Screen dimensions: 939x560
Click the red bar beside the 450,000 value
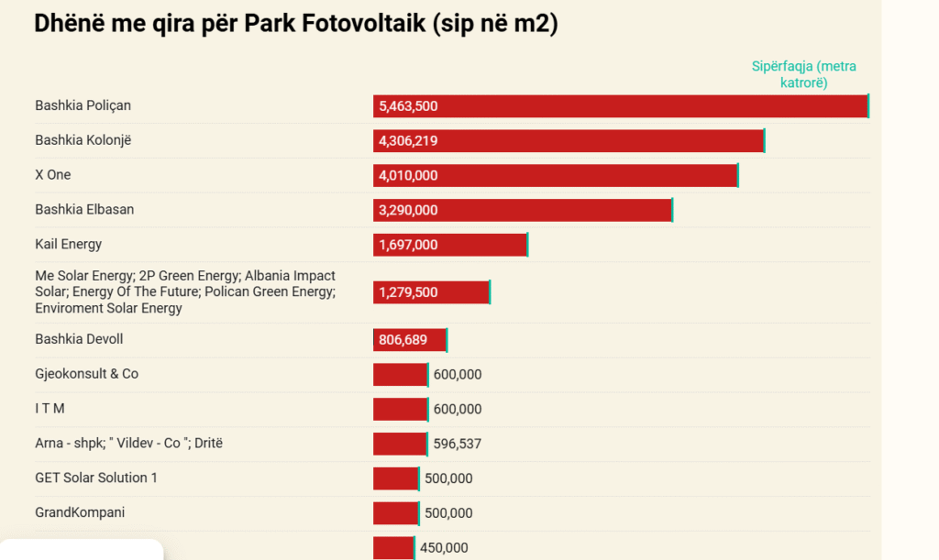pyautogui.click(x=394, y=548)
